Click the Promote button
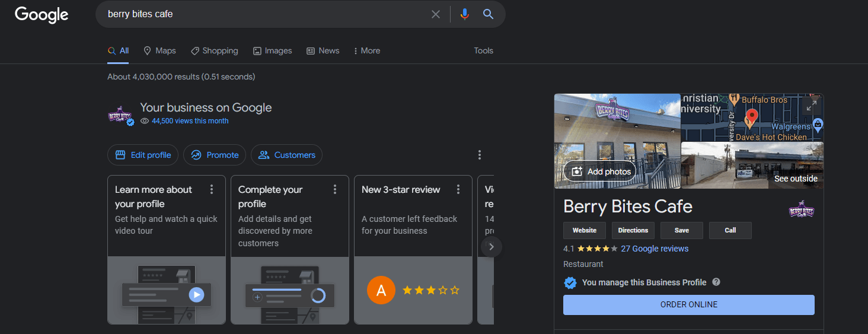 tap(215, 155)
